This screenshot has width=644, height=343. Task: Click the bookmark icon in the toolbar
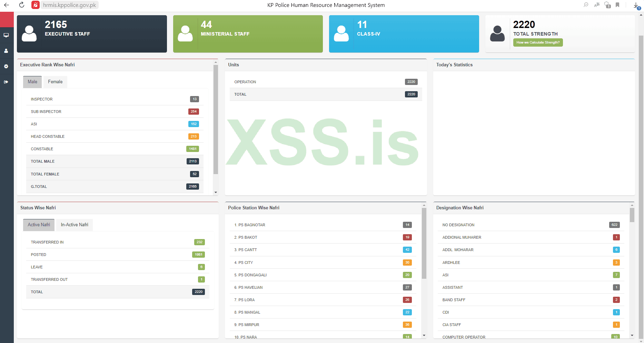pyautogui.click(x=617, y=5)
